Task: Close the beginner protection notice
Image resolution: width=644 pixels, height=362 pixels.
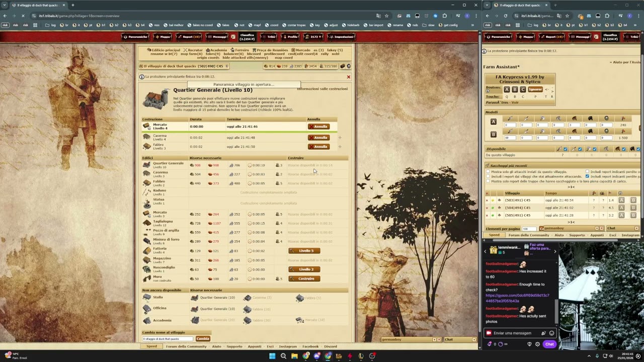Action: pos(349,77)
